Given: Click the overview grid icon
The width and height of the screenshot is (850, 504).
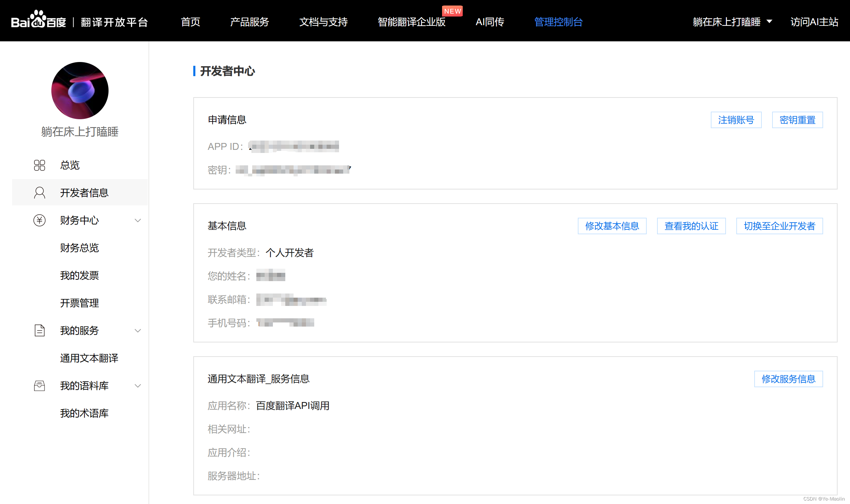Looking at the screenshot, I should [x=40, y=165].
